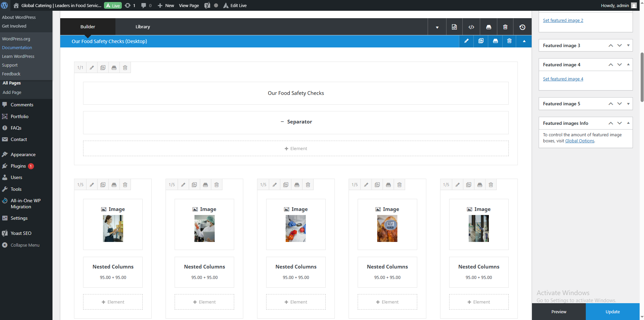Delete the Our Food Safety Checks container
The image size is (644, 320).
(509, 41)
